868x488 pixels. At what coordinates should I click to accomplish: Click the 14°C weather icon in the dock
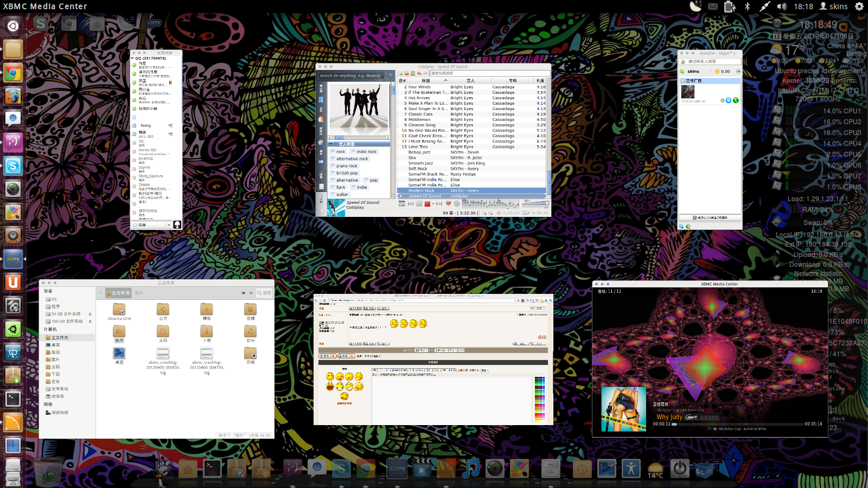655,470
